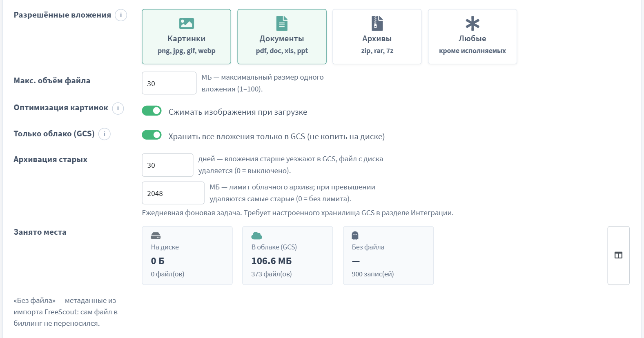644x338 pixels.
Task: Focus the Макс. объём файла input field
Action: [x=169, y=83]
